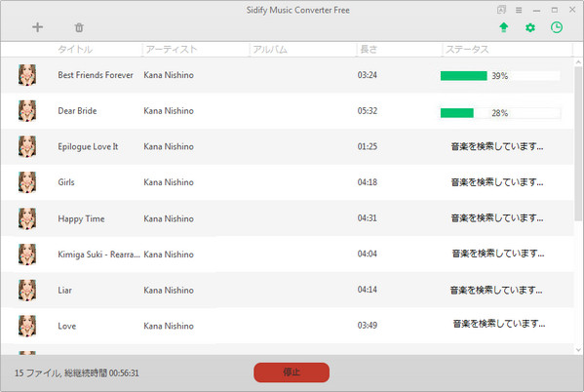
Task: Select the Kimiga Suki - Rearra... title
Action: point(99,255)
